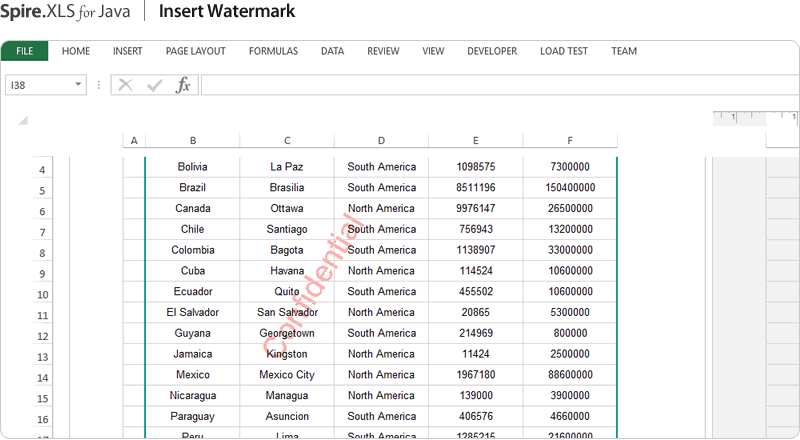
Task: Switch to the REVIEW tab
Action: (x=383, y=51)
